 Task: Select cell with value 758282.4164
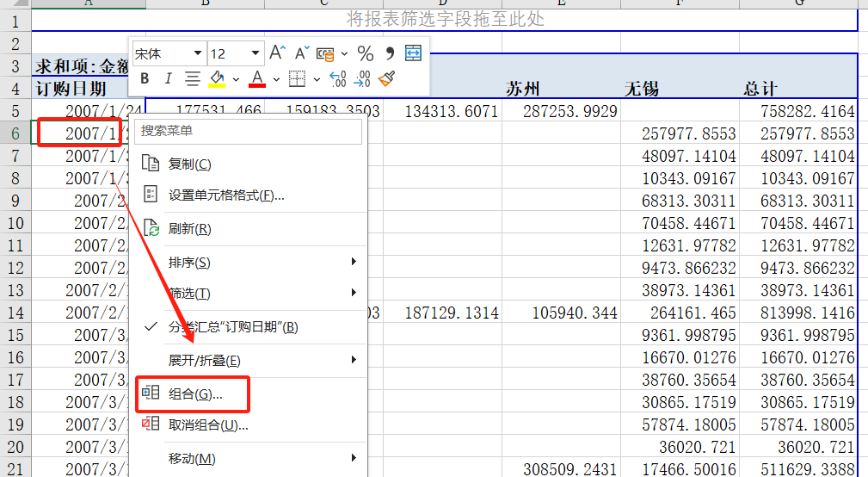(798, 111)
